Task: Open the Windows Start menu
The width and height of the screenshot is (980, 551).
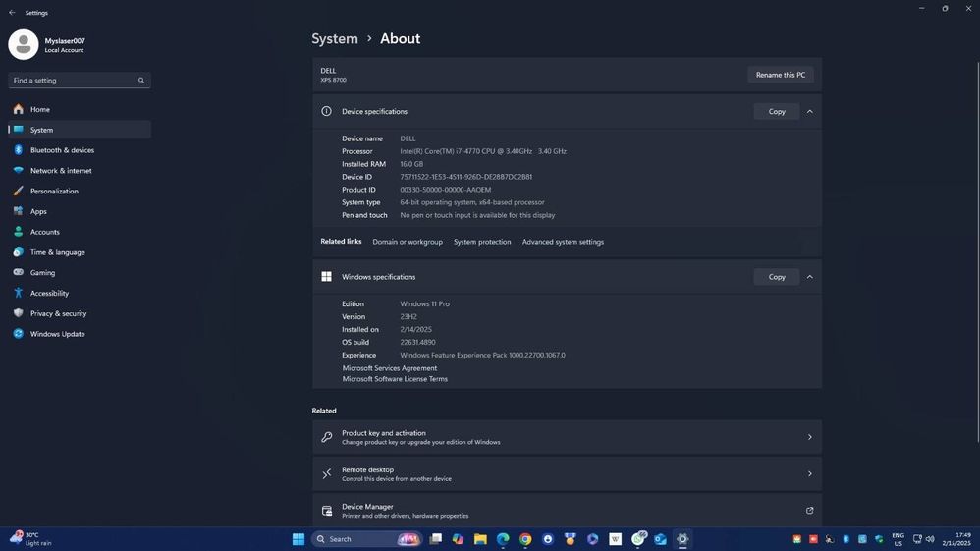Action: 299,539
